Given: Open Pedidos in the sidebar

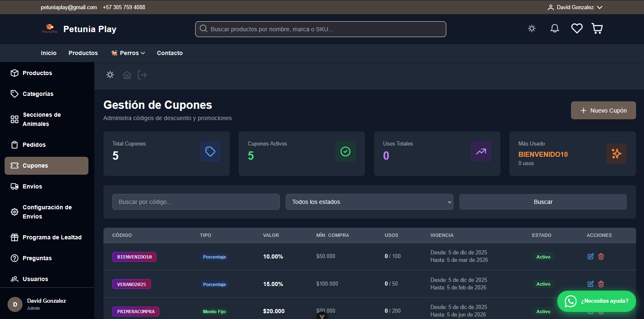Looking at the screenshot, I should [34, 145].
